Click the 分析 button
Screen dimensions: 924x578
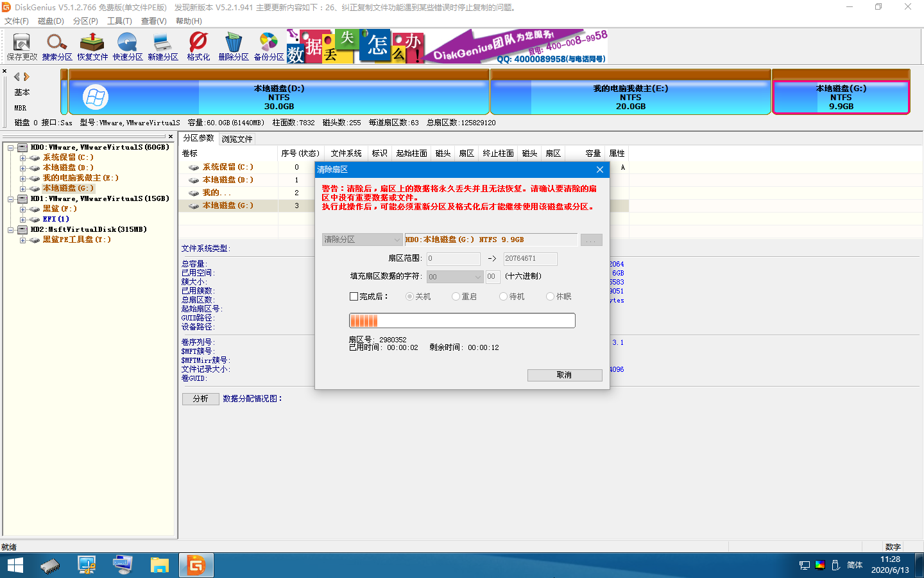coord(200,399)
